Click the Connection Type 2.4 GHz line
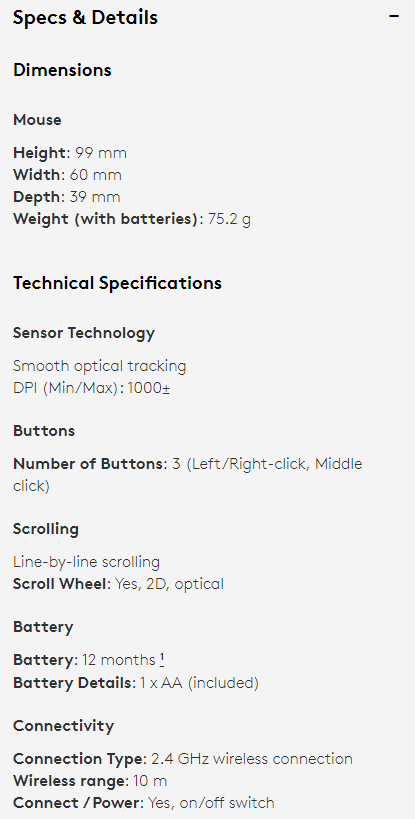This screenshot has width=415, height=819. [x=183, y=758]
